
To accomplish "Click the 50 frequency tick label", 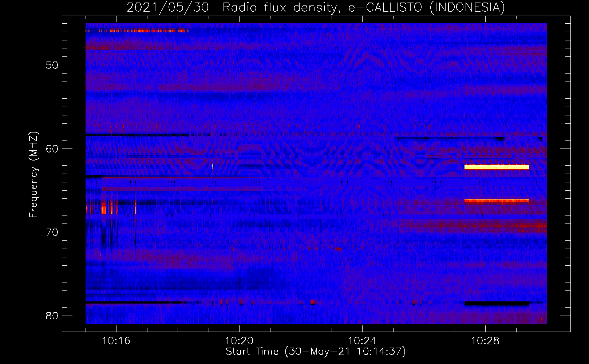I will point(52,65).
